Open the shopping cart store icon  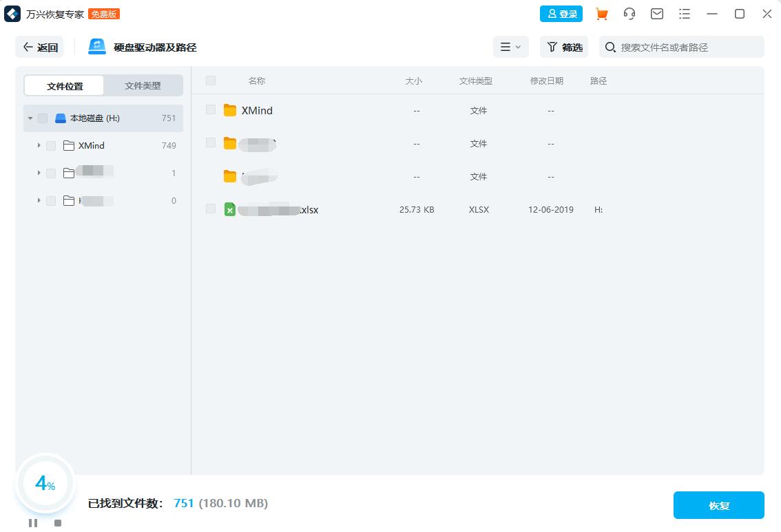pos(602,14)
